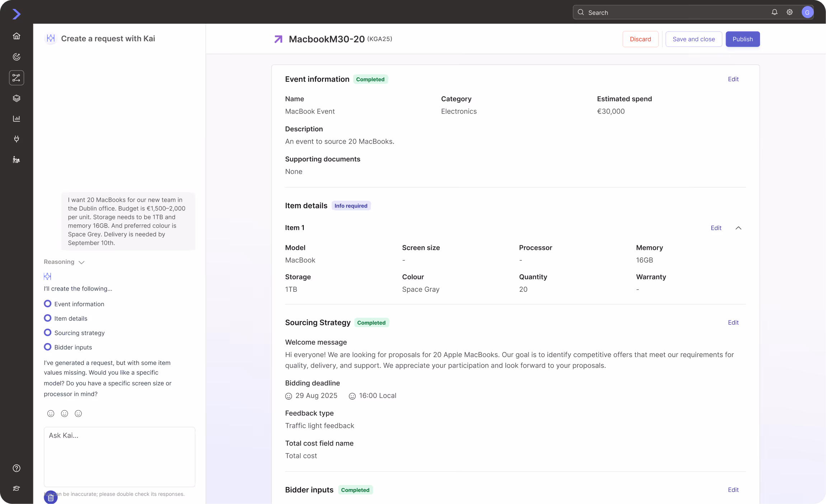Click Edit link for Event information
The height and width of the screenshot is (504, 826).
click(x=733, y=79)
